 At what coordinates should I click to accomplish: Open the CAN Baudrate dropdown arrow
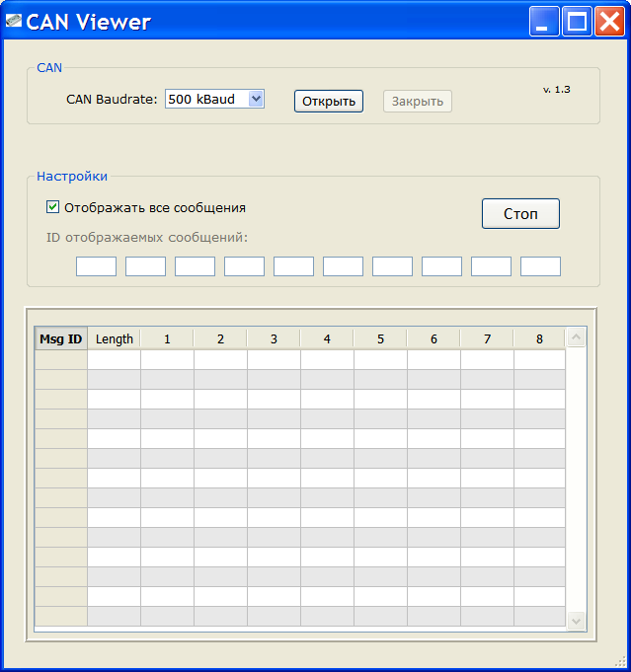tap(256, 99)
